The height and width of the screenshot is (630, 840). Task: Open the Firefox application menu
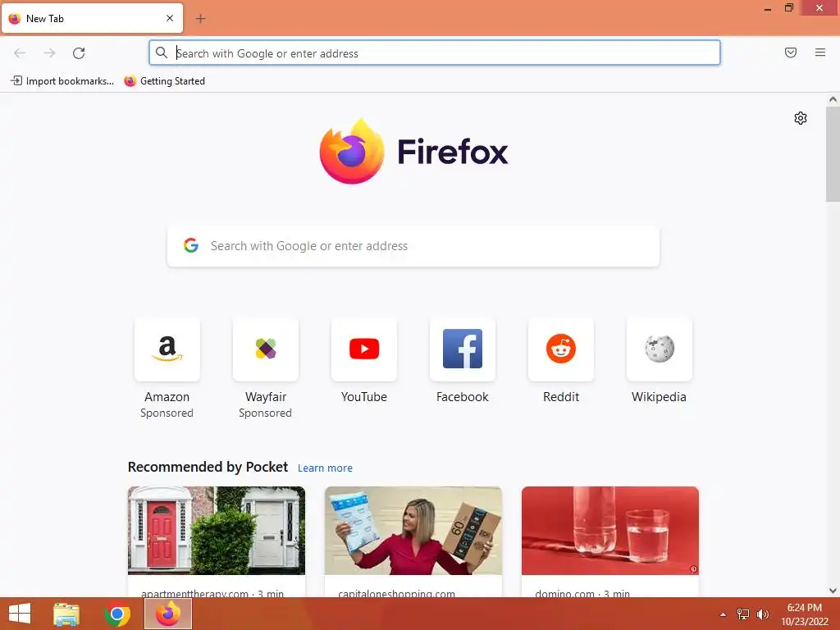coord(820,52)
